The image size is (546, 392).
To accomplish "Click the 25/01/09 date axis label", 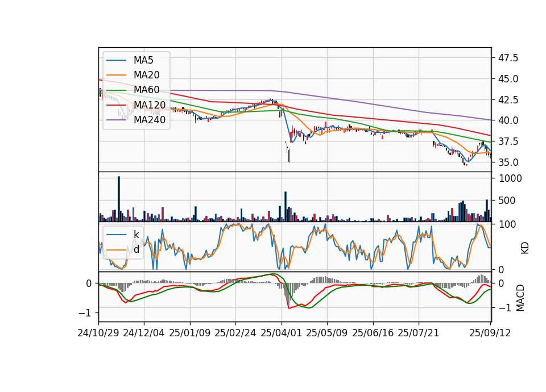I will pyautogui.click(x=190, y=333).
